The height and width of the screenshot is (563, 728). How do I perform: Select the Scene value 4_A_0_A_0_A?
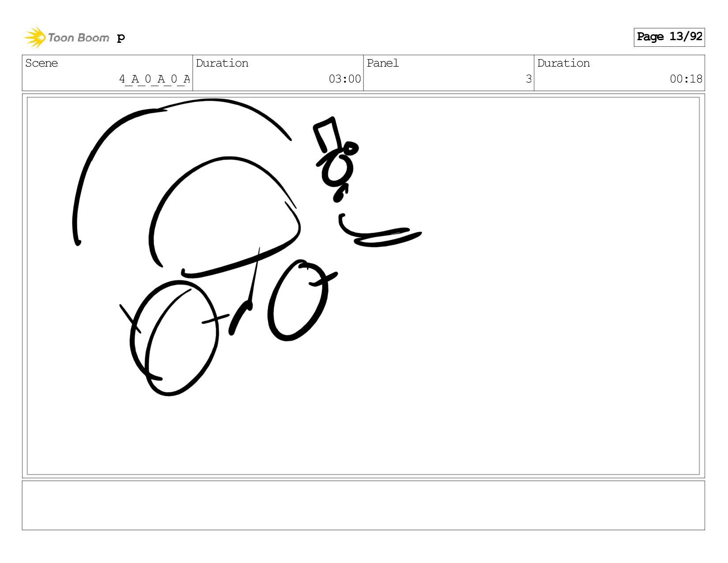point(154,79)
